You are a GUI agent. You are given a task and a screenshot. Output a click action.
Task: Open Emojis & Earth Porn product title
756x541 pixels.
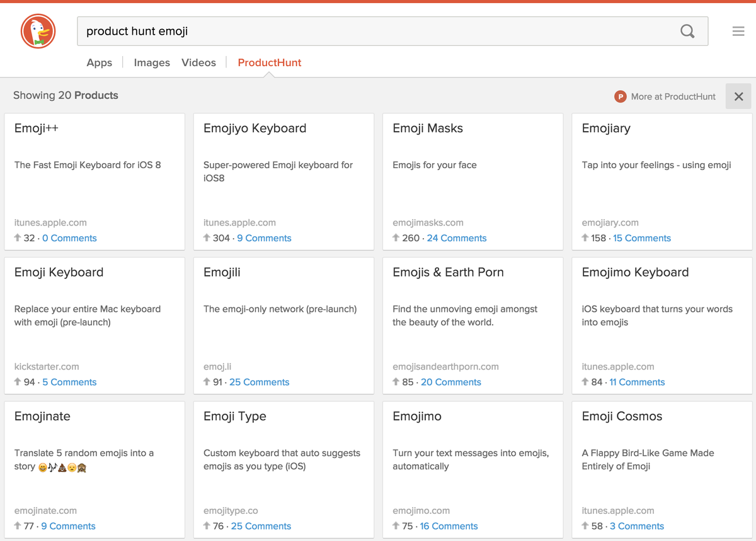[448, 273]
